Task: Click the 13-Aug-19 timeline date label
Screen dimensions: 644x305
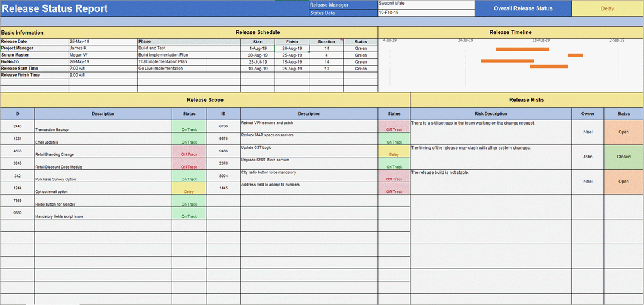Action: click(x=541, y=41)
